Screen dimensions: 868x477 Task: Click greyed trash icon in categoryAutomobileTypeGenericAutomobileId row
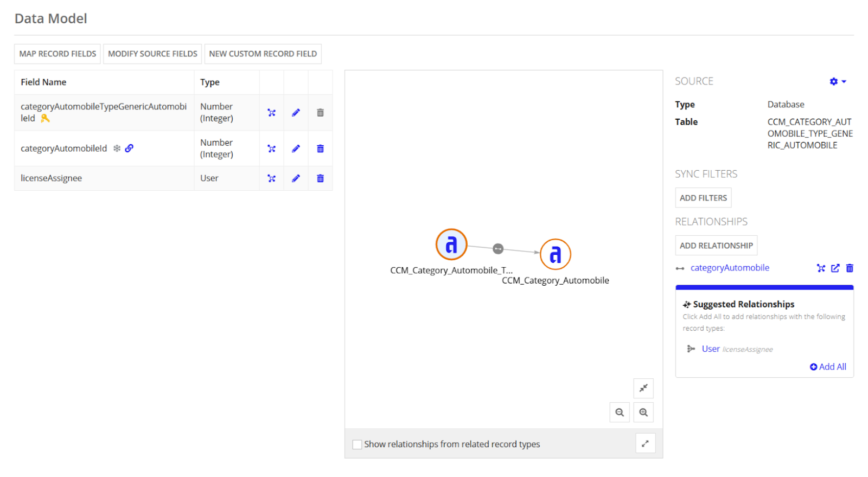320,113
